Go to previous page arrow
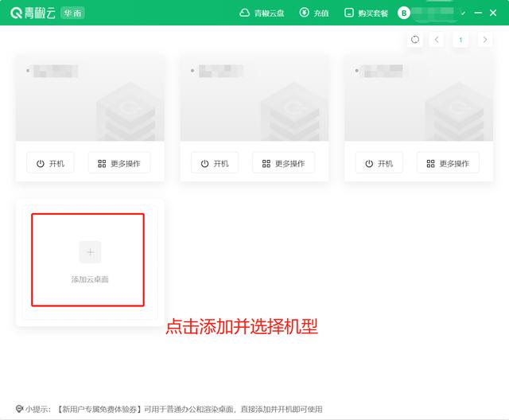Image resolution: width=509 pixels, height=420 pixels. pyautogui.click(x=437, y=40)
